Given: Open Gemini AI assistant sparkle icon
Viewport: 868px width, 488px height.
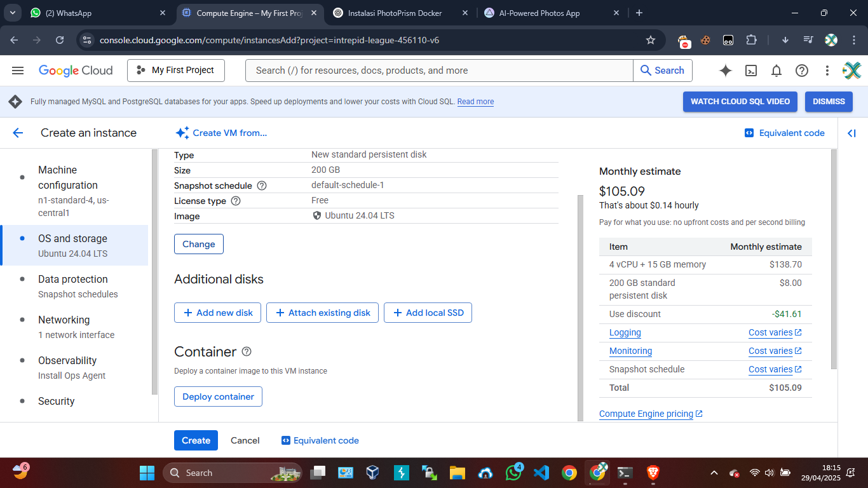Looking at the screenshot, I should pos(726,71).
